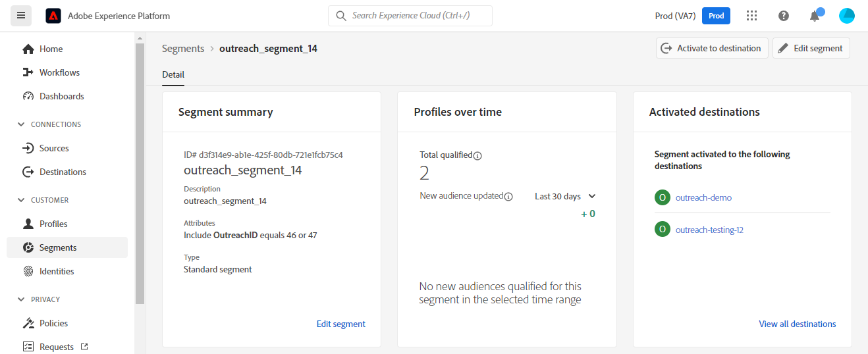The height and width of the screenshot is (354, 868).
Task: Open the Last 30 days dropdown
Action: point(565,196)
